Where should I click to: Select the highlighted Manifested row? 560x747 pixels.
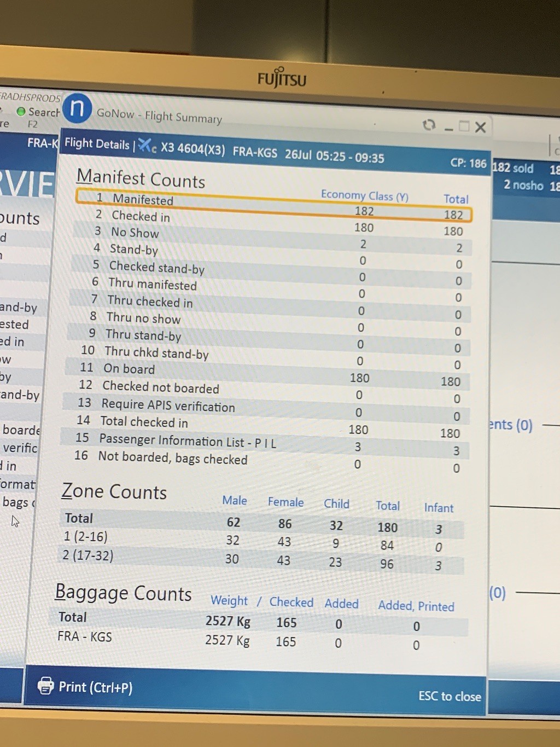(x=273, y=206)
